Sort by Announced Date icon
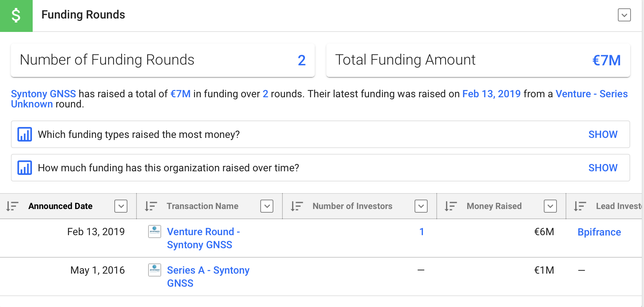Screen dimensions: 644x307 [12, 206]
